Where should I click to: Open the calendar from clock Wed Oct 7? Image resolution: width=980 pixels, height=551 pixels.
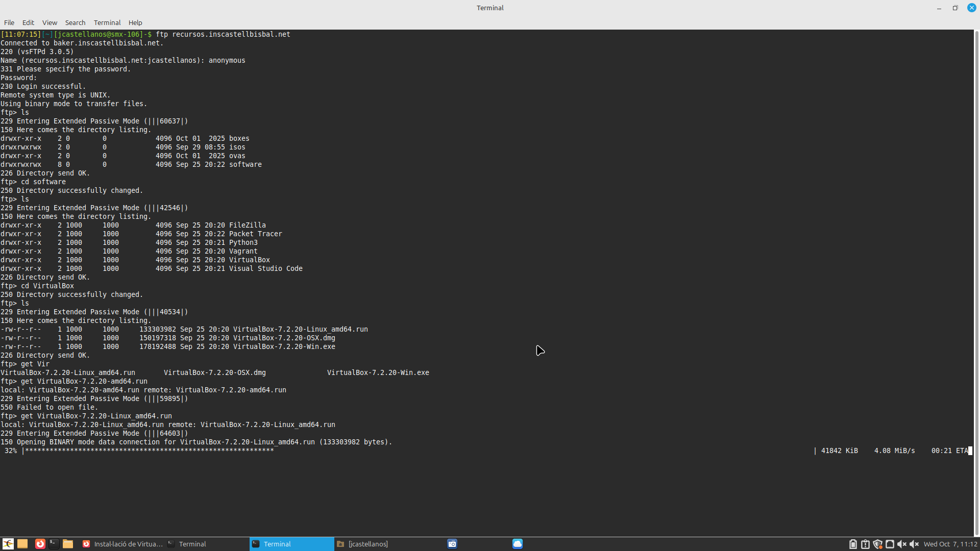point(950,544)
